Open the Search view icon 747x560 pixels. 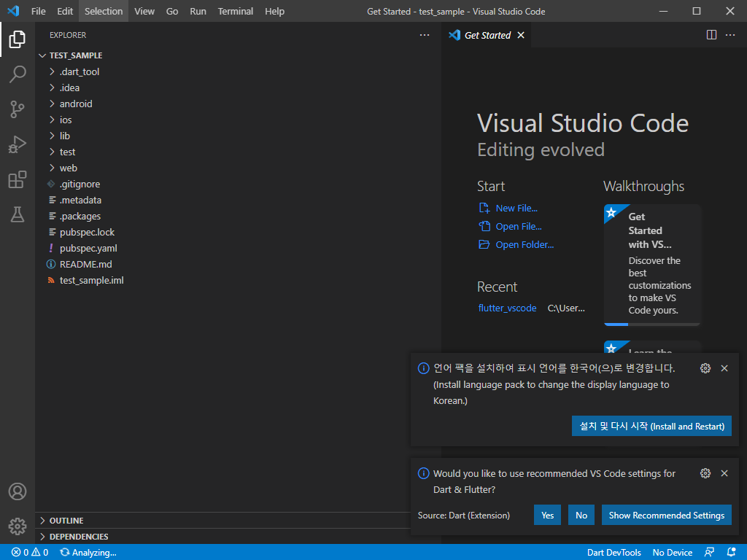tap(18, 74)
